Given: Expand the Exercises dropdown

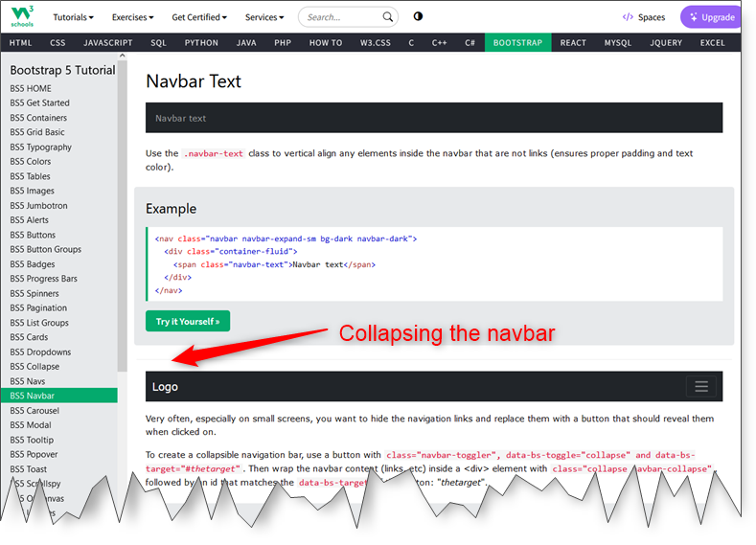Looking at the screenshot, I should (x=135, y=17).
